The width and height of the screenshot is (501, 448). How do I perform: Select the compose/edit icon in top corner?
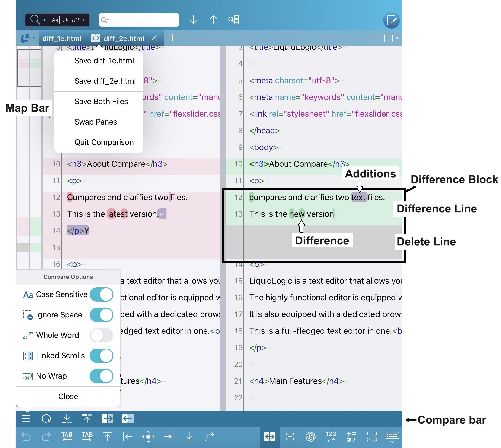pos(391,20)
